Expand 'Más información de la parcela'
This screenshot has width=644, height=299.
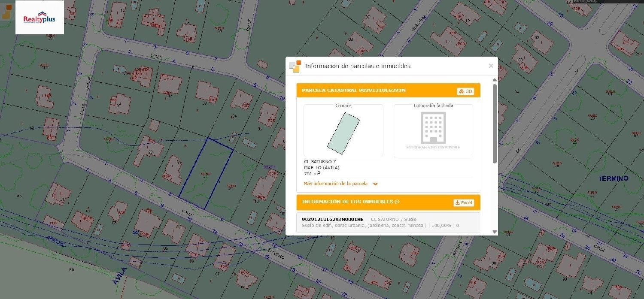click(335, 184)
